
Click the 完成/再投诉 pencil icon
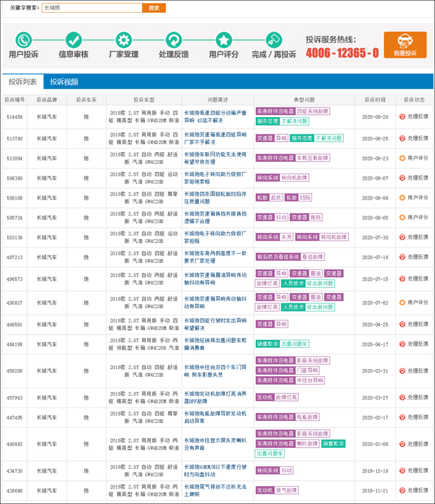pos(274,40)
